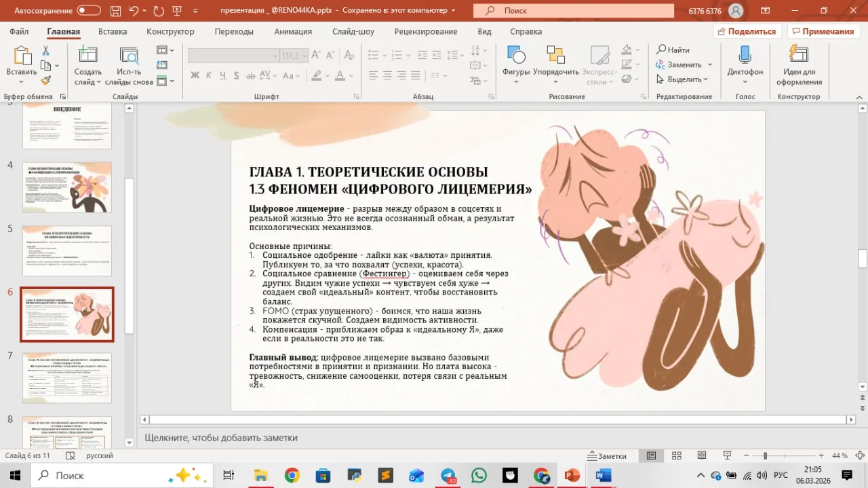Screen dimensions: 868x488
Task: Switch to the Рецензирование tab
Action: [x=426, y=31]
